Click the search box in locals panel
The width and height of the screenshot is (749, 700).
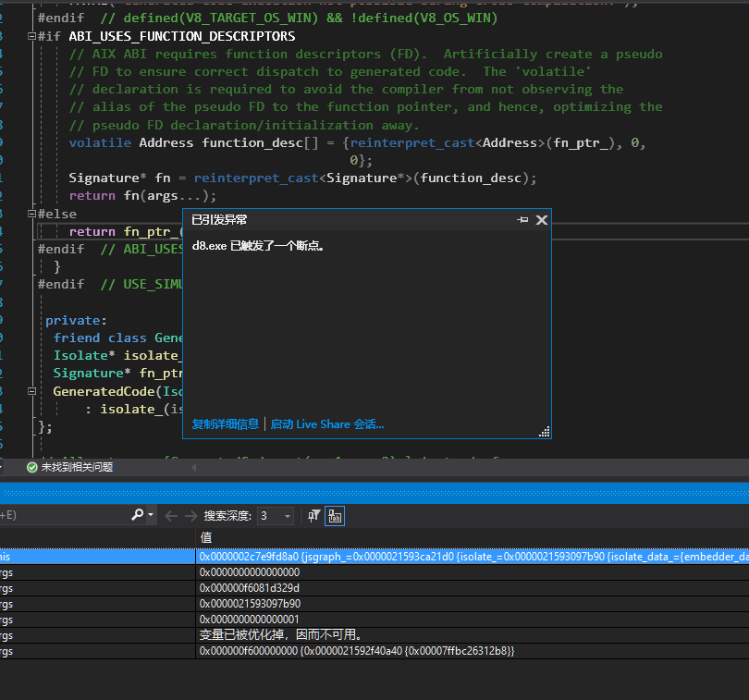click(x=65, y=515)
